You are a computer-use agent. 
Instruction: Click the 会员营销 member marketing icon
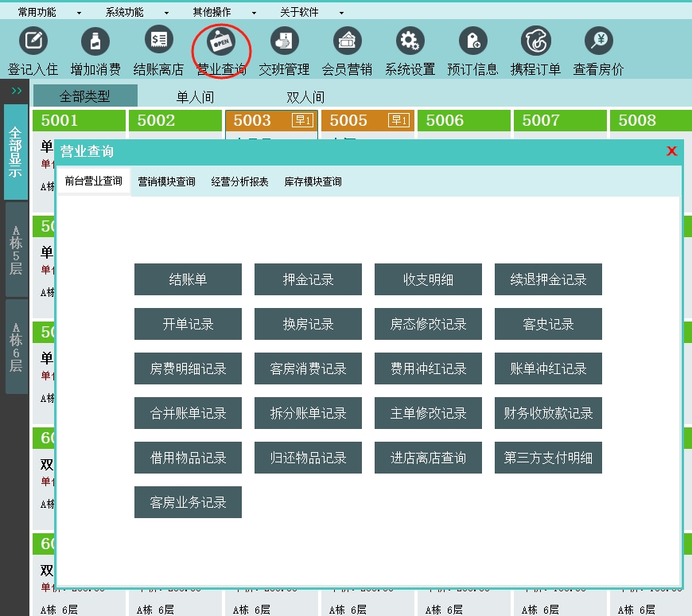point(347,41)
